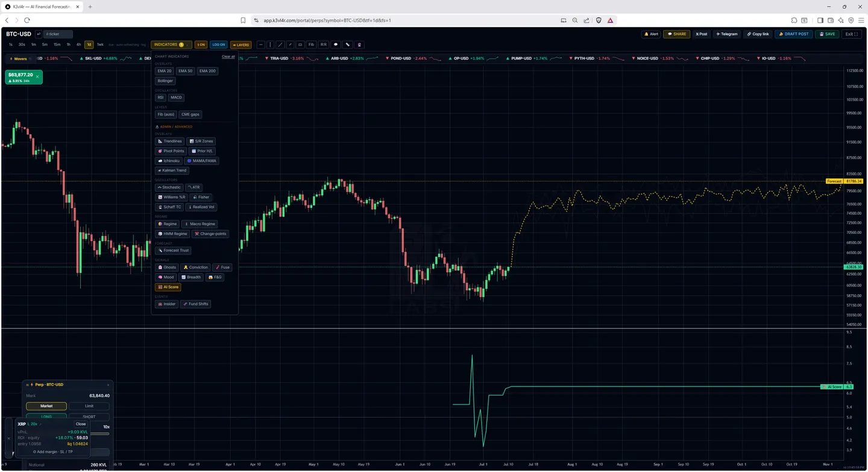Switch to the 4h timeframe

(78, 45)
